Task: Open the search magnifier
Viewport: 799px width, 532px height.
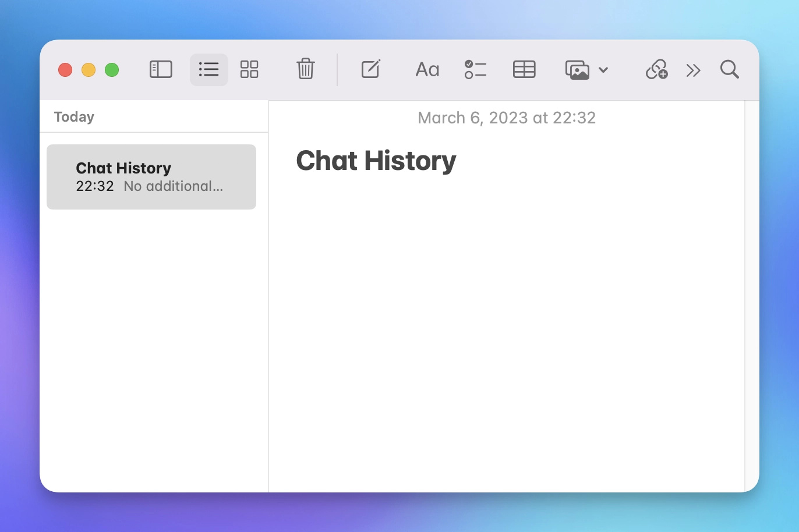Action: (x=730, y=70)
